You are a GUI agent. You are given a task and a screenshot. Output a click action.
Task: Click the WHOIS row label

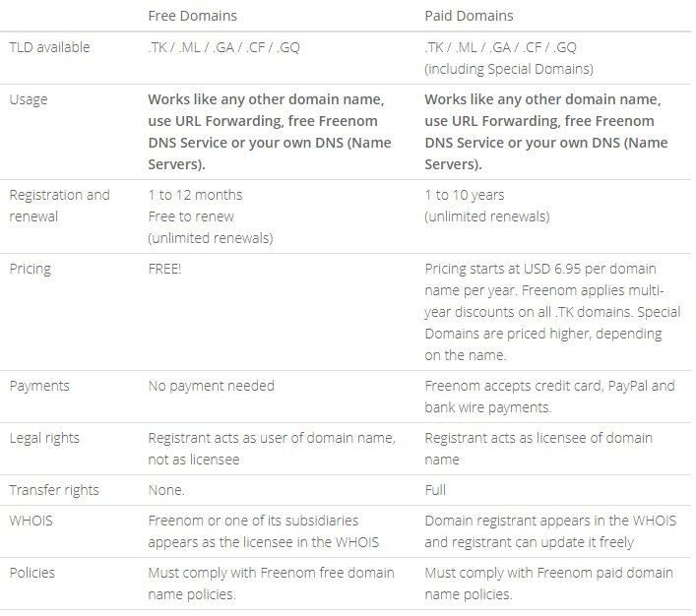[32, 520]
